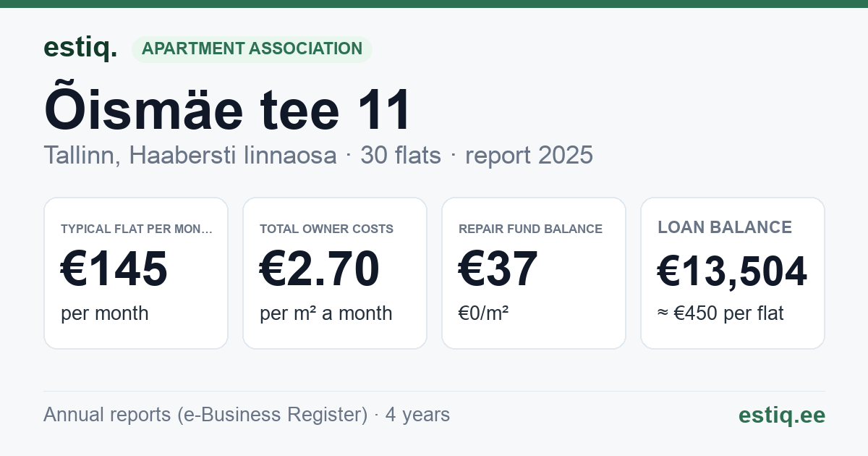Click the REPAIR FUND BALANCE label
The image size is (868, 456).
(x=531, y=229)
